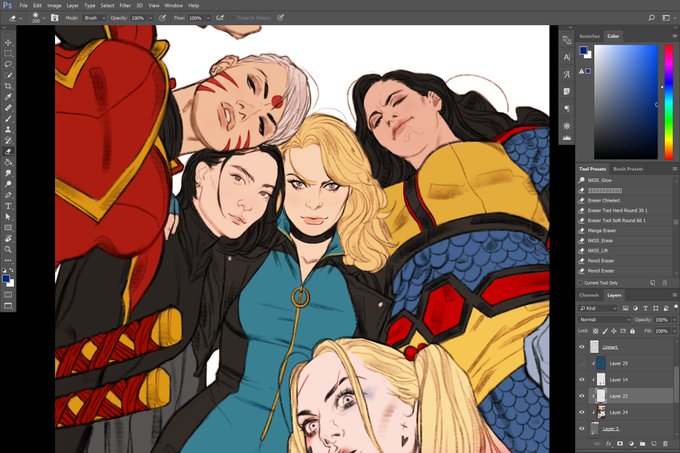Hide Layer 14 visibility eye
The width and height of the screenshot is (680, 453).
582,380
